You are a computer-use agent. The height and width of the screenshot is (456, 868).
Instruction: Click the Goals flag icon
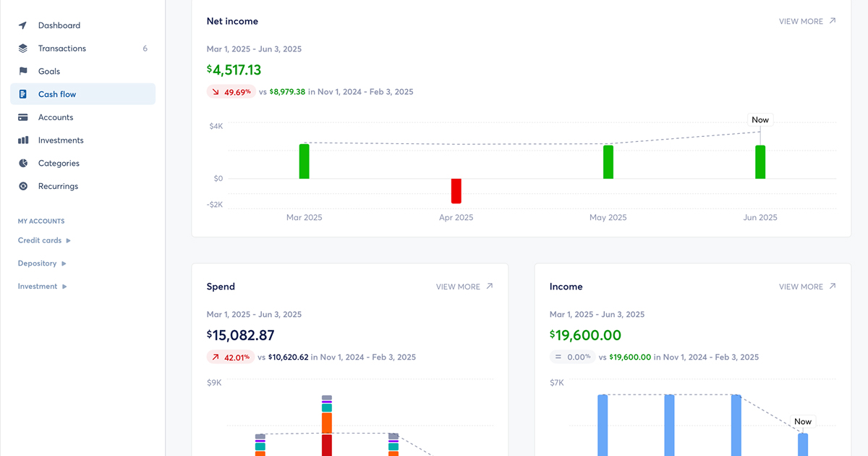23,72
